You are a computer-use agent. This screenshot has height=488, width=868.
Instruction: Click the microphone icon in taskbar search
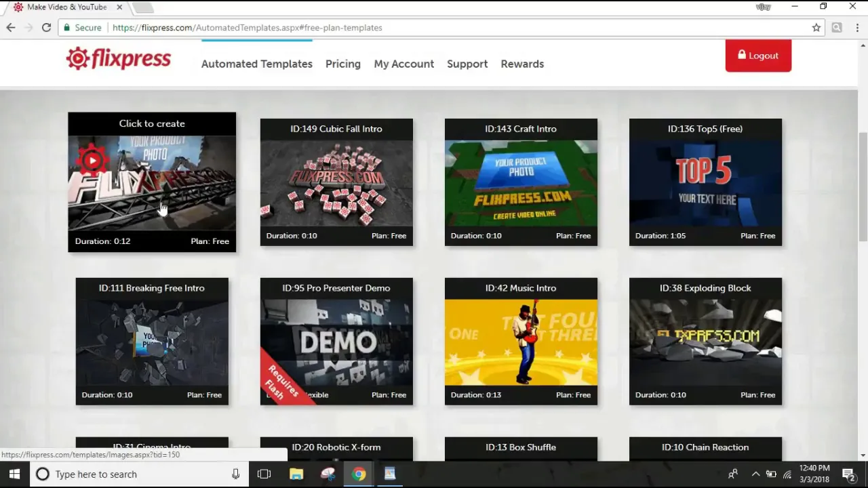(x=235, y=474)
